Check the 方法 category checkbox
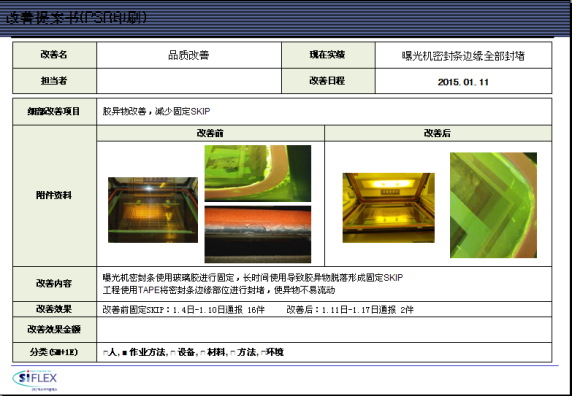Screen dimensions: 572x396 coord(233,353)
